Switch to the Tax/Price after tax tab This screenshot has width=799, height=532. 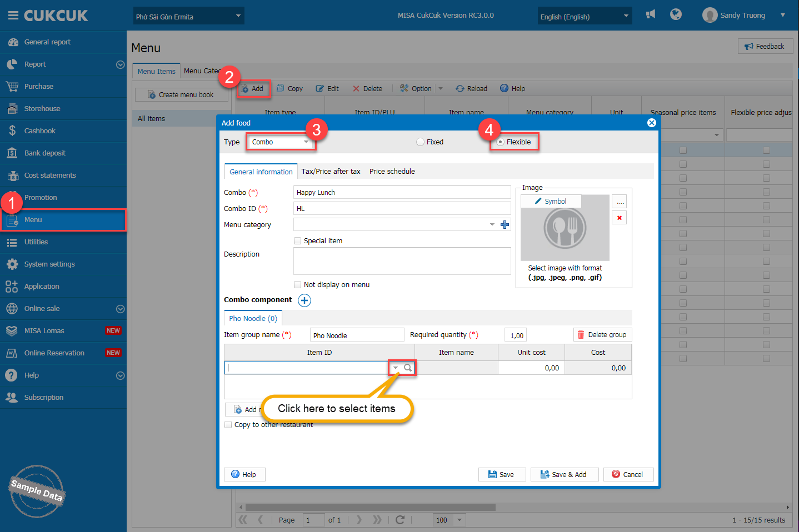click(331, 172)
